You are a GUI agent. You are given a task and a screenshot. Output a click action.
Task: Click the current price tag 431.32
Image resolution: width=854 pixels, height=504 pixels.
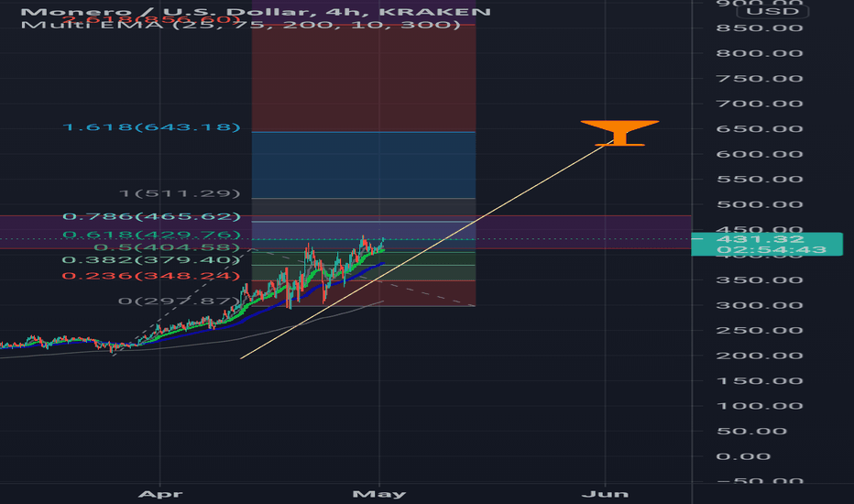[x=761, y=238]
